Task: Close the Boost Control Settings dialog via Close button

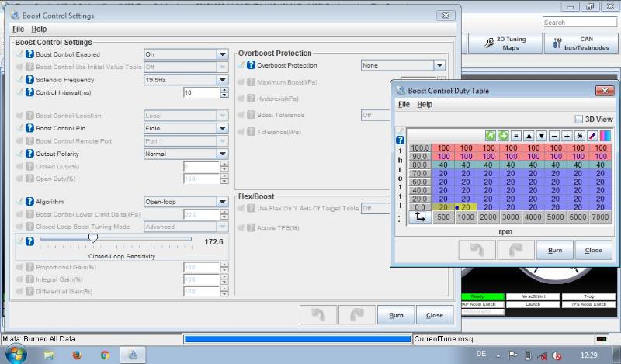Action: tap(435, 315)
